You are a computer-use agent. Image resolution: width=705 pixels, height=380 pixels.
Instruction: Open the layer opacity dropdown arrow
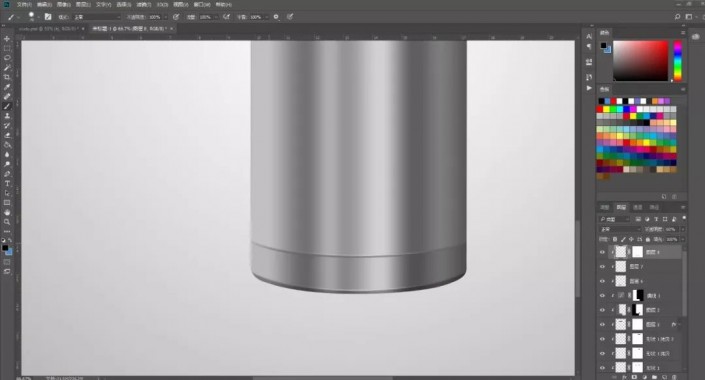coord(683,229)
